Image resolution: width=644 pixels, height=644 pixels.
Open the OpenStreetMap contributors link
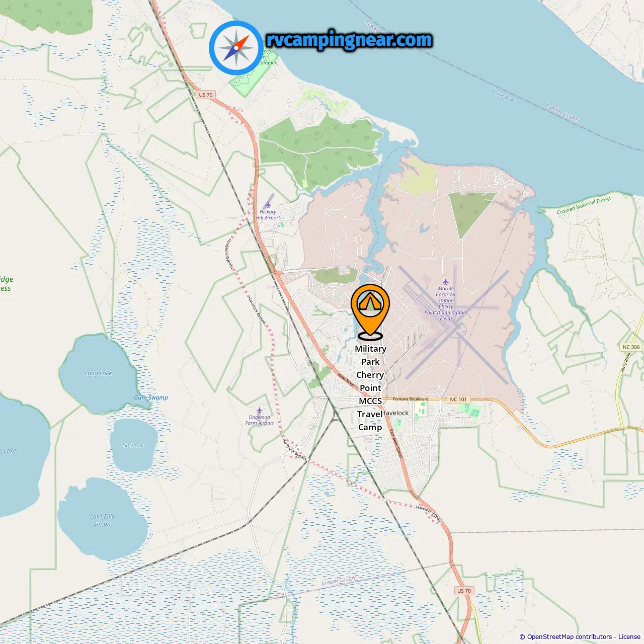tap(570, 636)
